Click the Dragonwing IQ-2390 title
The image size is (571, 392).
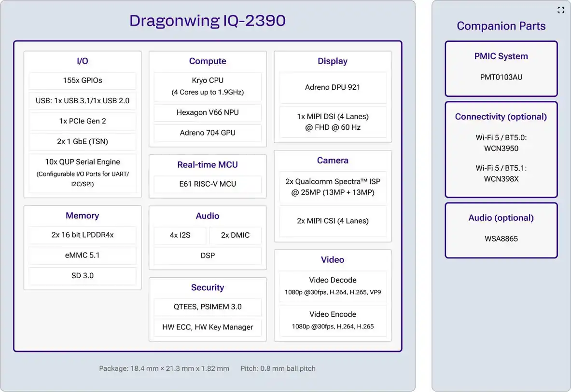pos(208,21)
